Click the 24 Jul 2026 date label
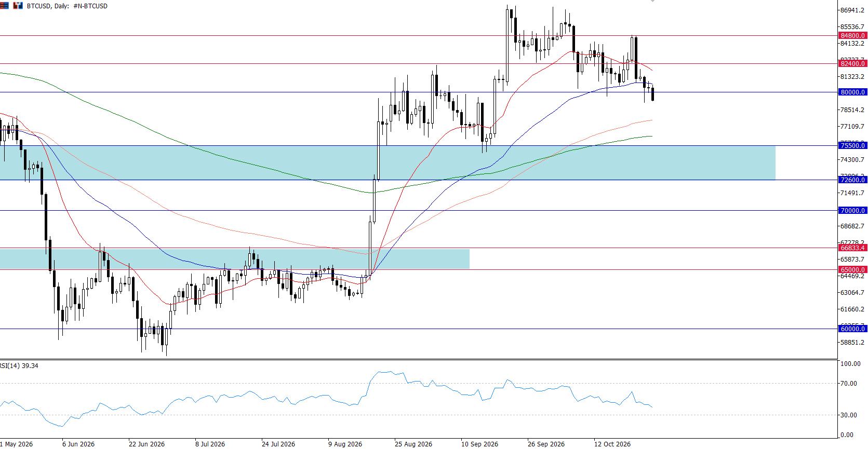868x449 pixels. (278, 444)
